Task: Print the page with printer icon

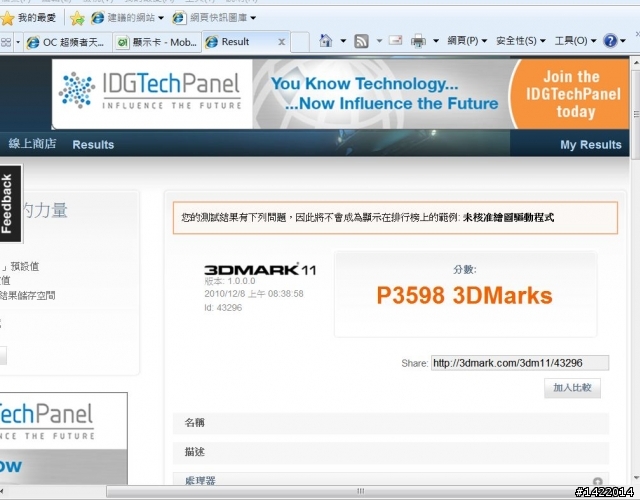Action: pos(418,41)
